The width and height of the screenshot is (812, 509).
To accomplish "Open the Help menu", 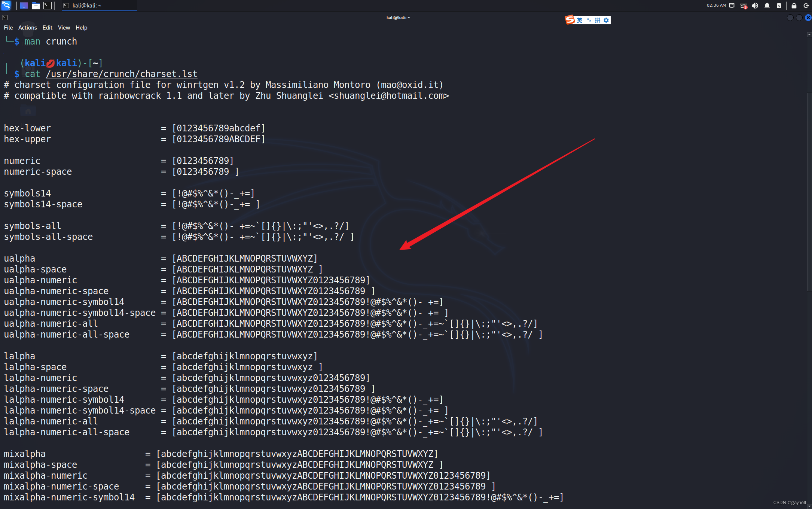I will tap(82, 28).
